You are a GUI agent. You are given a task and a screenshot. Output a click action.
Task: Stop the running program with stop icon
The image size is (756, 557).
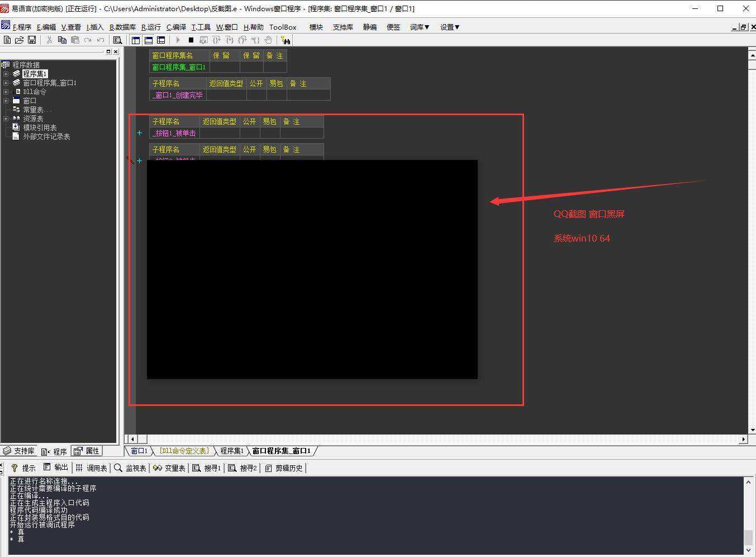tap(191, 40)
